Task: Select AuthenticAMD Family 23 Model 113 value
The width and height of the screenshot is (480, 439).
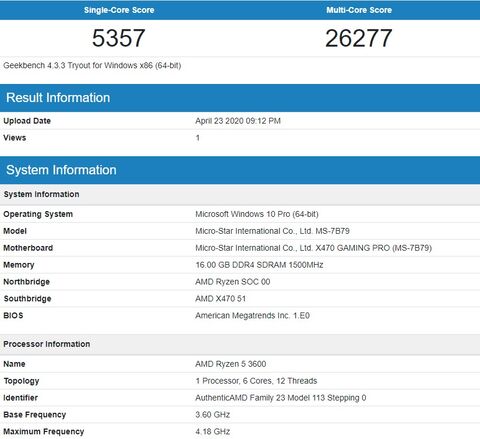Action: [x=281, y=398]
